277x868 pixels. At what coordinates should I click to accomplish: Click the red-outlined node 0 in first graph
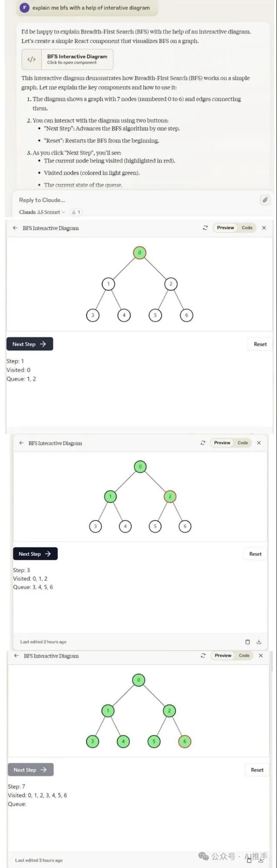(x=139, y=253)
